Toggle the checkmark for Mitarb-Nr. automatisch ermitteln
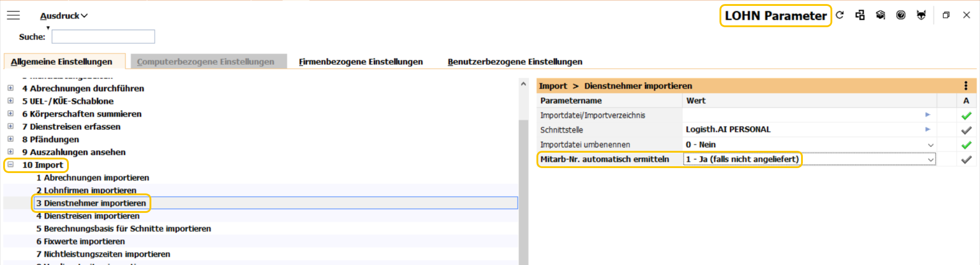The height and width of the screenshot is (265, 980). (x=966, y=159)
